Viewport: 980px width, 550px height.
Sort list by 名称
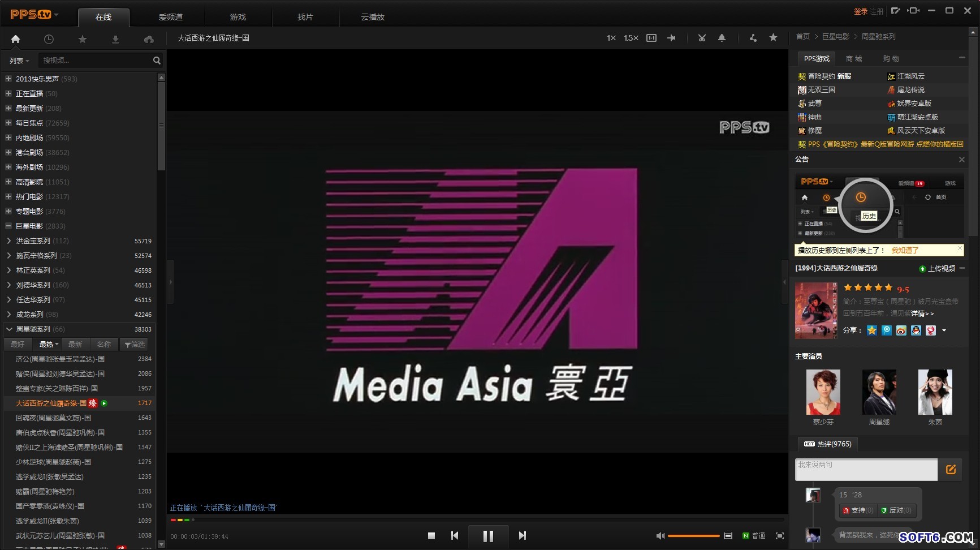(104, 344)
